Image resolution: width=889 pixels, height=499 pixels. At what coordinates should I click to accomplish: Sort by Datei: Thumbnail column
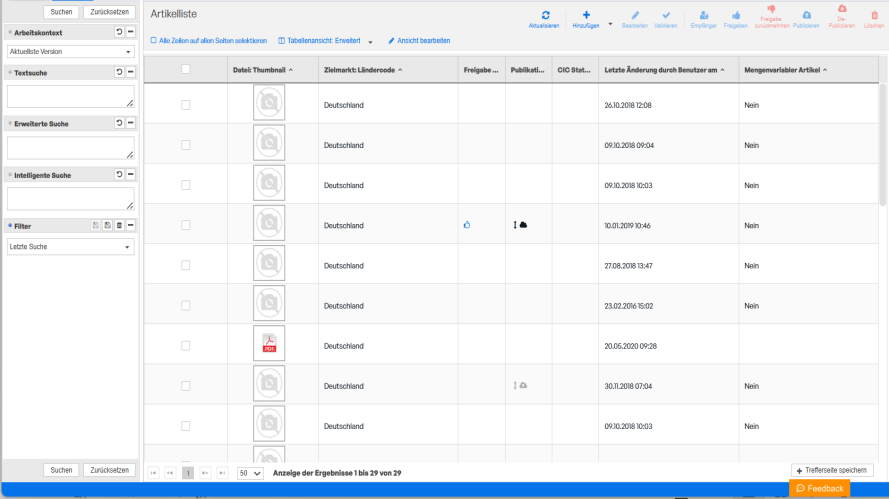pyautogui.click(x=263, y=70)
